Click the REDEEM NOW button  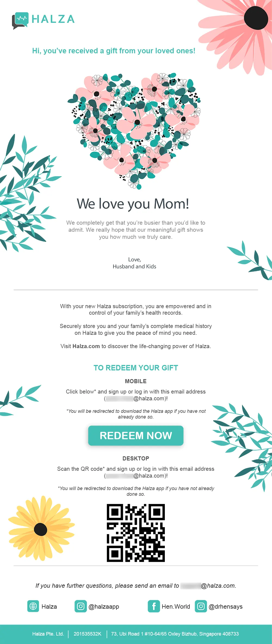pyautogui.click(x=136, y=435)
